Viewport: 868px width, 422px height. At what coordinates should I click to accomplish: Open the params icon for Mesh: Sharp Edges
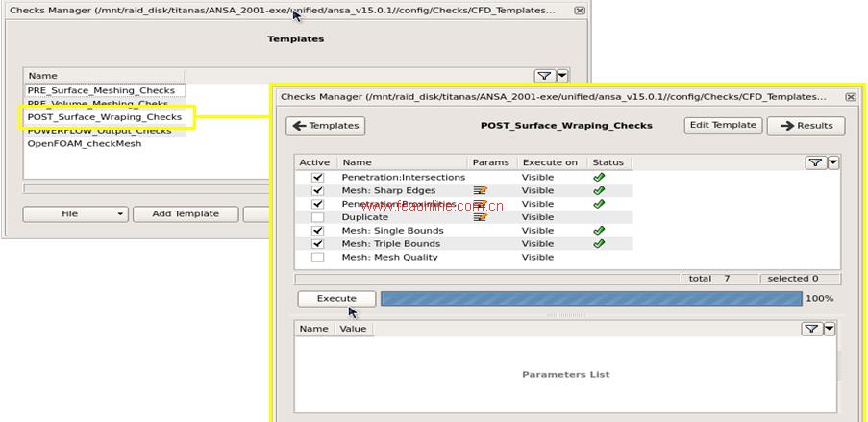[481, 190]
